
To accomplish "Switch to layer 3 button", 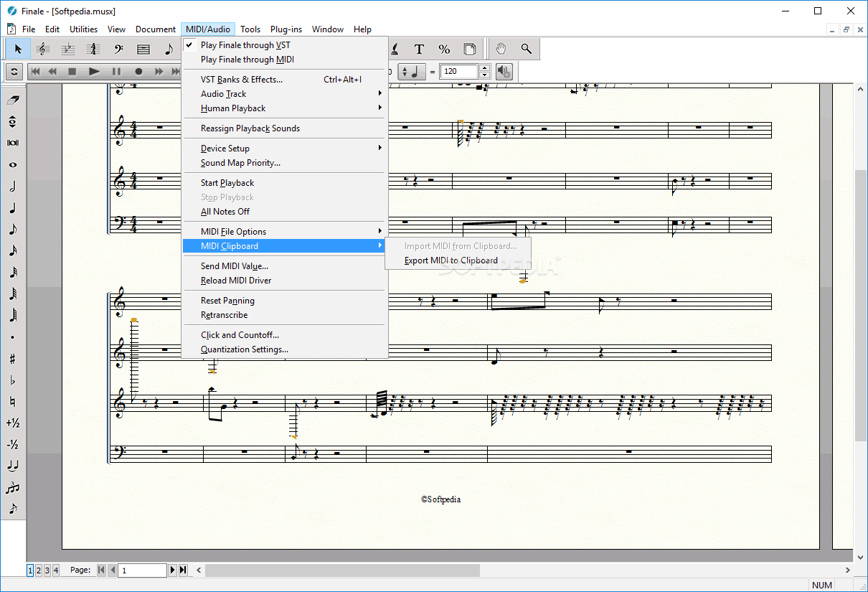I will point(47,570).
